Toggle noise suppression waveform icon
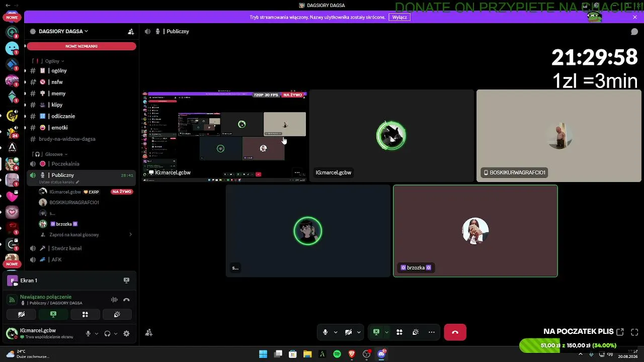Image resolution: width=644 pixels, height=362 pixels. (x=114, y=300)
